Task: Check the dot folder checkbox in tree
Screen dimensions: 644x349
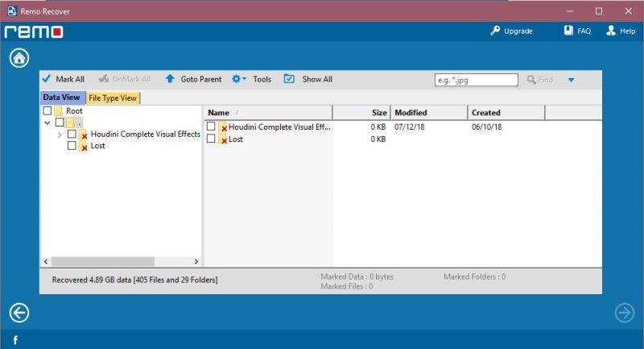Action: coord(60,122)
